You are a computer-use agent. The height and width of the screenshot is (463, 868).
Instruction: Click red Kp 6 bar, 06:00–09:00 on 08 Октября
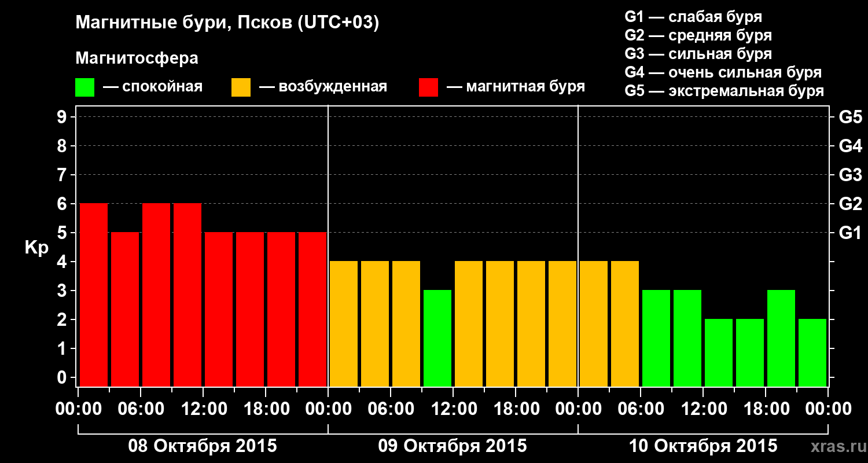(x=156, y=295)
